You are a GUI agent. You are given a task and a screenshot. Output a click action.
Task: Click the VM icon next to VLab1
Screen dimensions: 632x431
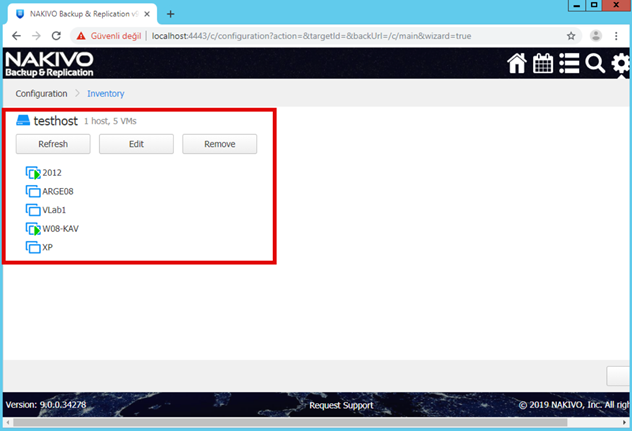(x=33, y=210)
